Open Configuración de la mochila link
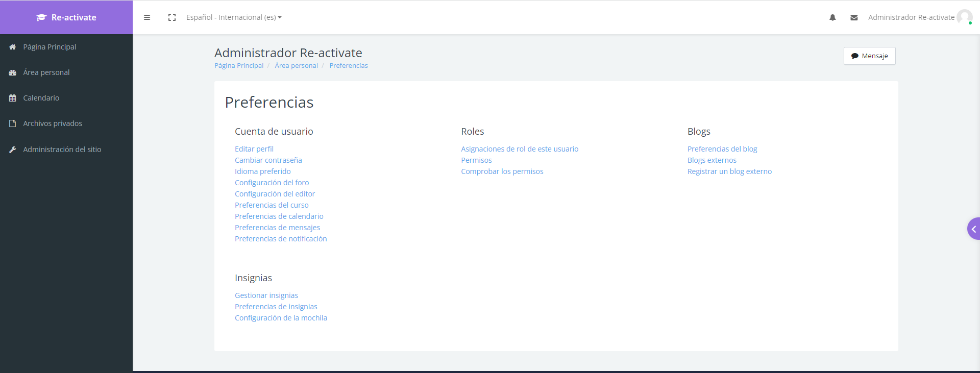This screenshot has width=980, height=373. point(281,318)
